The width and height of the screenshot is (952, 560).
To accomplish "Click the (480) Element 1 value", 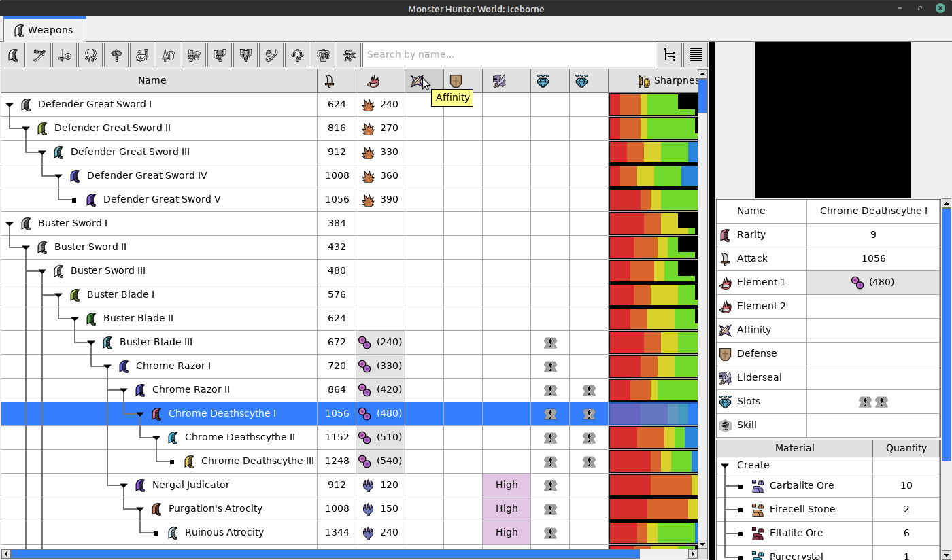I will pos(873,282).
